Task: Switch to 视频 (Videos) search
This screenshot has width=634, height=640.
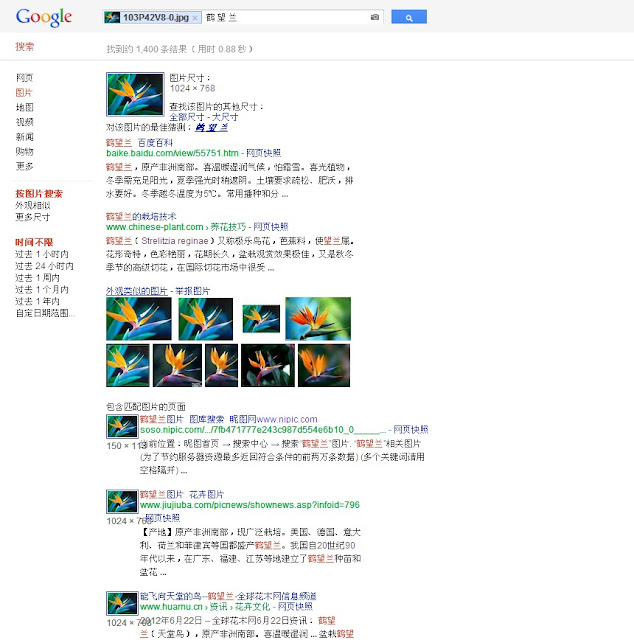Action: [24, 122]
